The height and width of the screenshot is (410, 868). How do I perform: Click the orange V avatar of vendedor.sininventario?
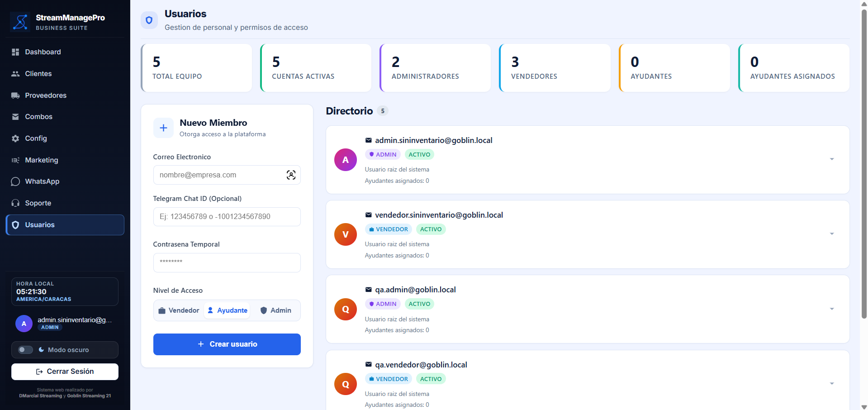pos(346,234)
